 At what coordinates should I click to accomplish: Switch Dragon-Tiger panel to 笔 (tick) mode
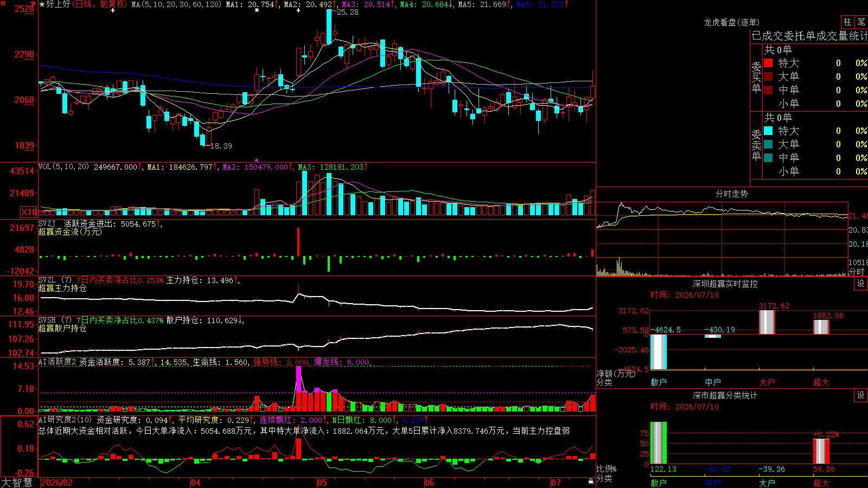coord(861,22)
